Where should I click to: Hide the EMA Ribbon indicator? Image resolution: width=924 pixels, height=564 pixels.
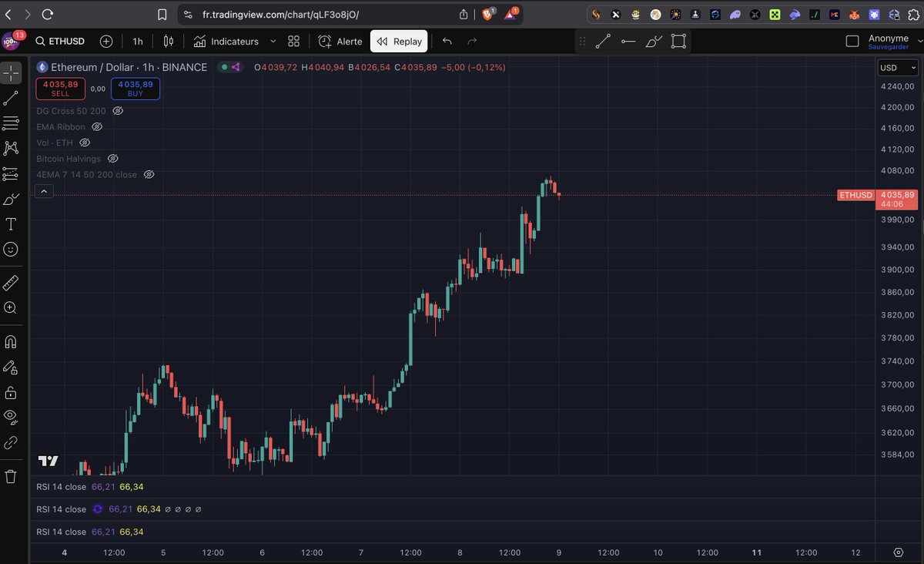click(96, 126)
